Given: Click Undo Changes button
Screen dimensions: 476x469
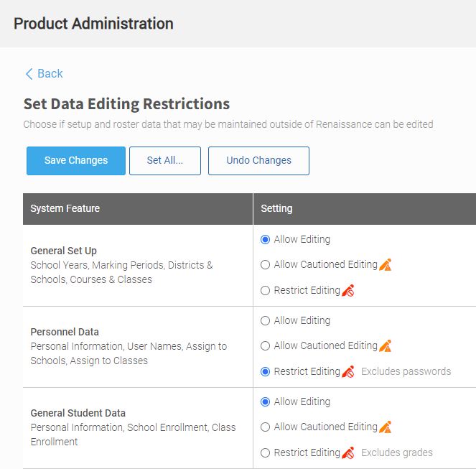Looking at the screenshot, I should point(258,161).
